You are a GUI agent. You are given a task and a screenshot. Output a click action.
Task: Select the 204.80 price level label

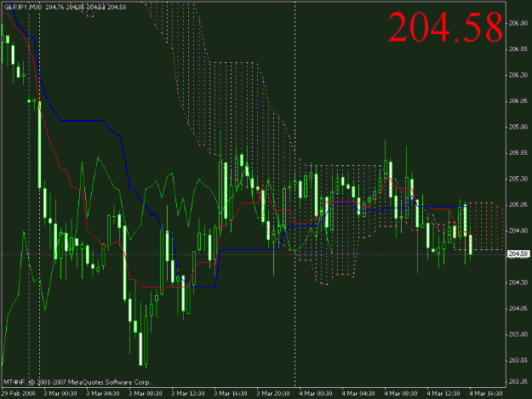pos(518,231)
